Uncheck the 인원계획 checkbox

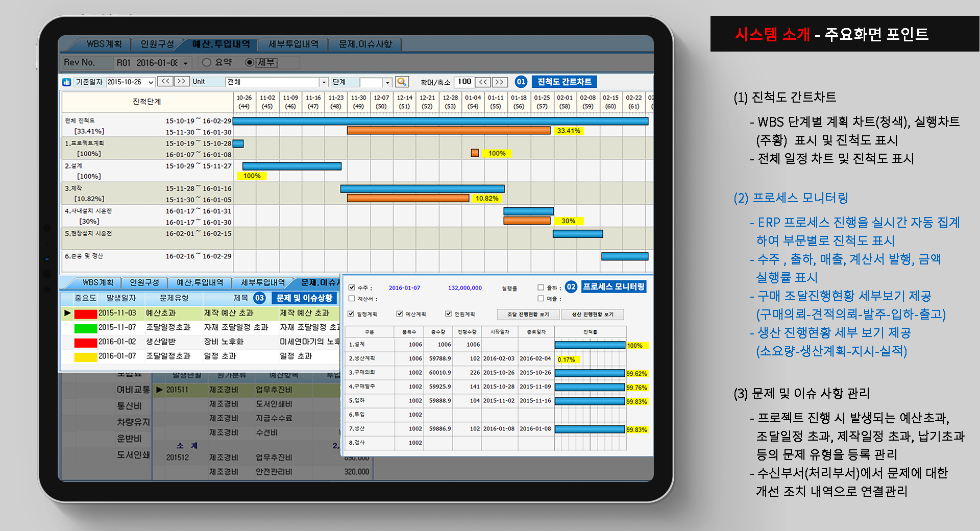[x=448, y=313]
